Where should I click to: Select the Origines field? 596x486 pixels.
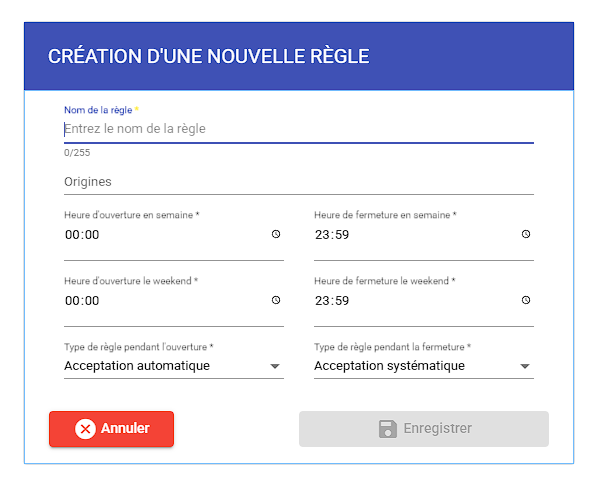point(299,182)
